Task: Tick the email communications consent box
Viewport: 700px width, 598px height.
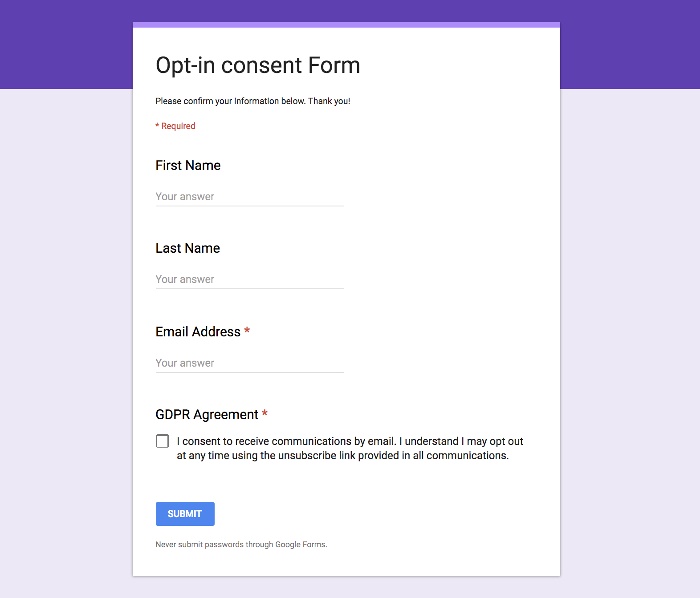Action: [x=162, y=441]
